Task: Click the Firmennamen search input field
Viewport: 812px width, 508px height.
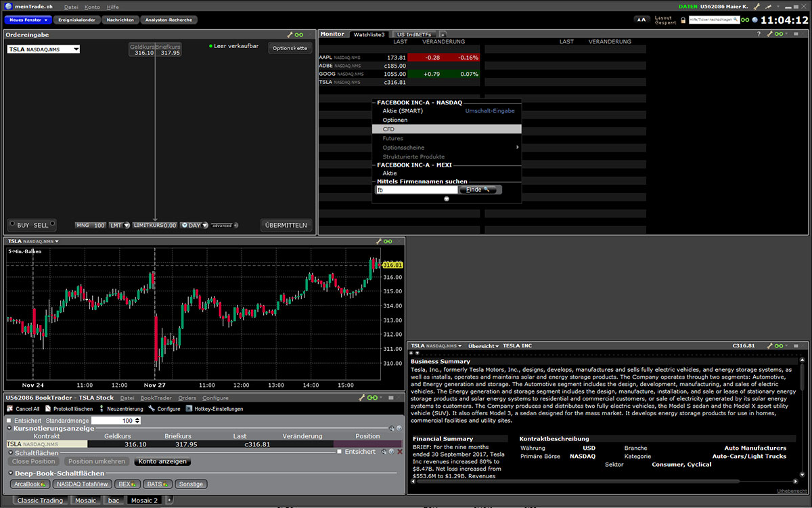Action: [415, 190]
